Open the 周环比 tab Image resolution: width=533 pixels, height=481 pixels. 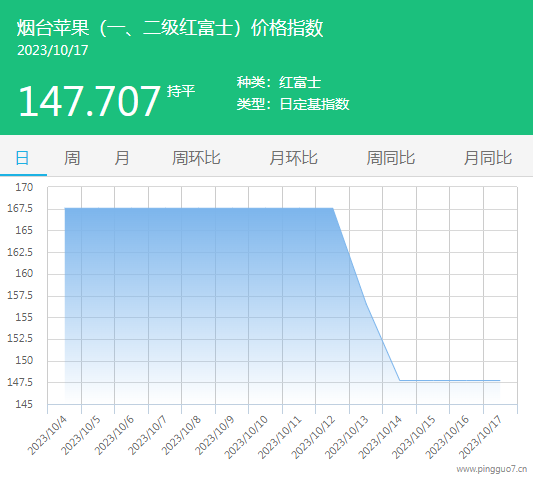click(196, 158)
